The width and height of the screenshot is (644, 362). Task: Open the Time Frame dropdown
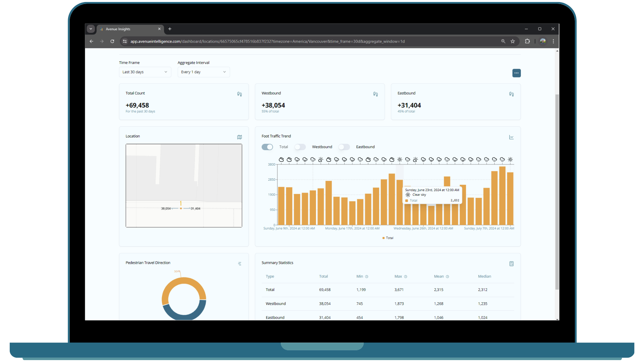[x=145, y=72]
